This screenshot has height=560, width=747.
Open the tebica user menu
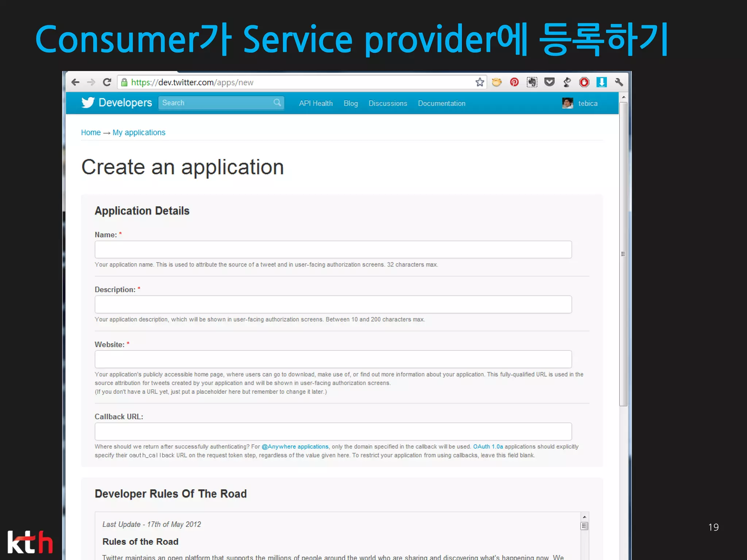point(588,104)
